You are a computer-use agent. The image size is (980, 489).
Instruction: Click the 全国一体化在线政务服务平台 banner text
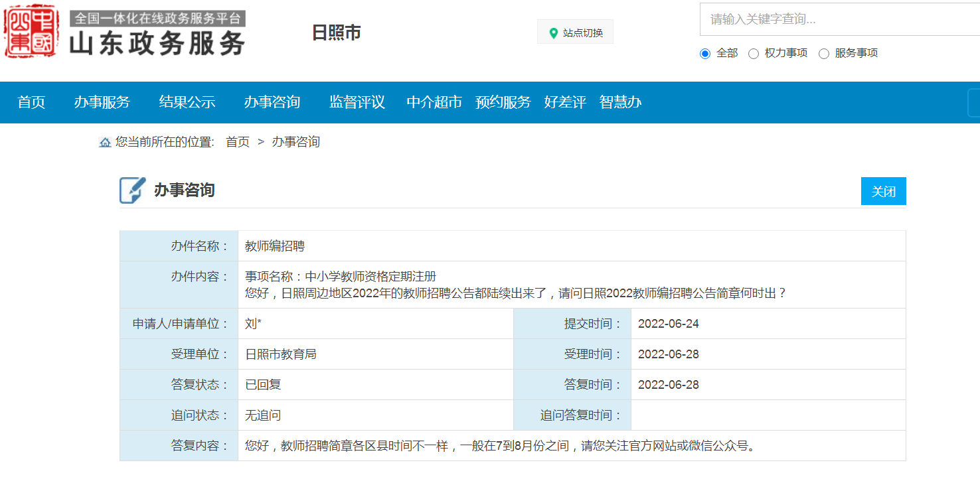click(x=158, y=18)
